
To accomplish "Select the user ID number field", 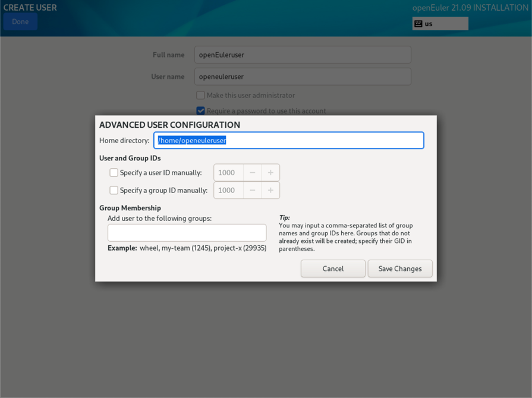I will click(x=228, y=173).
